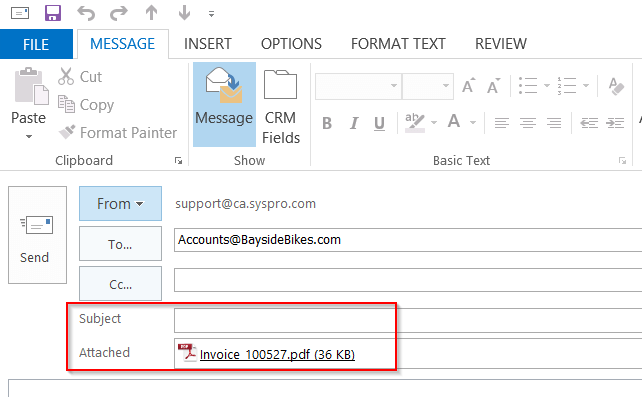The image size is (642, 397).
Task: Open the FILE tab
Action: point(36,44)
